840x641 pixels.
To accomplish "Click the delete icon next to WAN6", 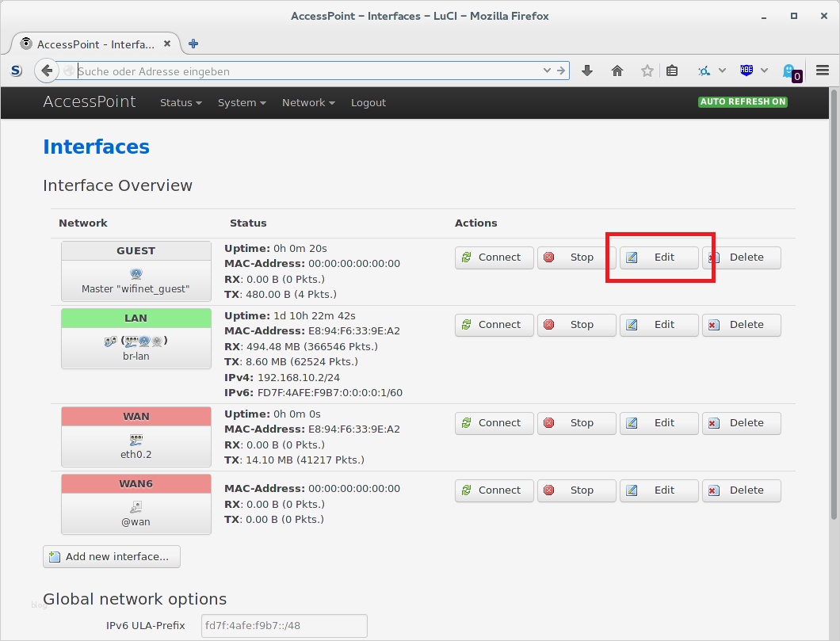I will [x=714, y=490].
